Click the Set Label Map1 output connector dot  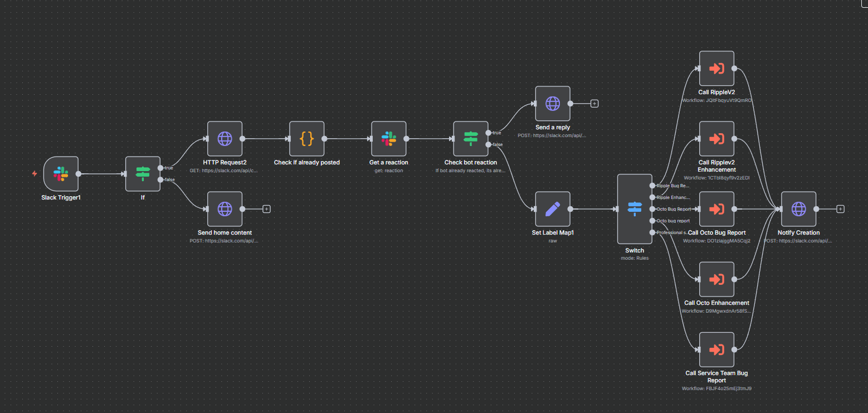point(570,209)
